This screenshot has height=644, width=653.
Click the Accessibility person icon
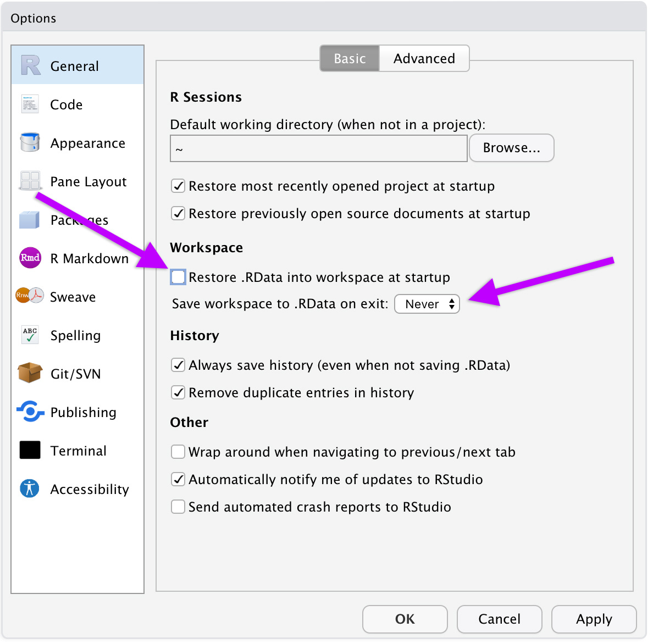[x=30, y=488]
